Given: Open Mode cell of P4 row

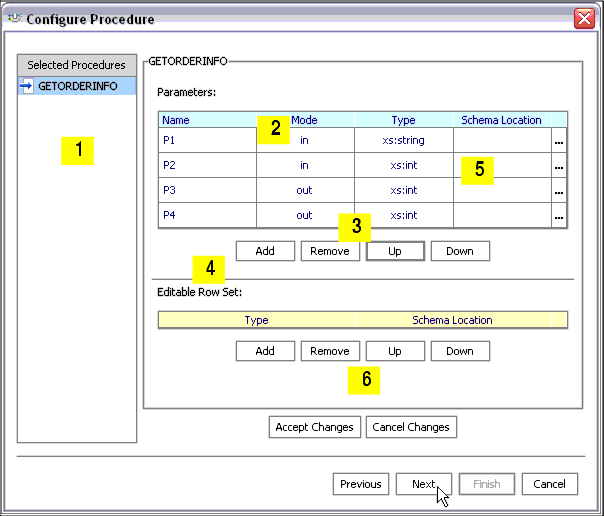Looking at the screenshot, I should (x=305, y=215).
